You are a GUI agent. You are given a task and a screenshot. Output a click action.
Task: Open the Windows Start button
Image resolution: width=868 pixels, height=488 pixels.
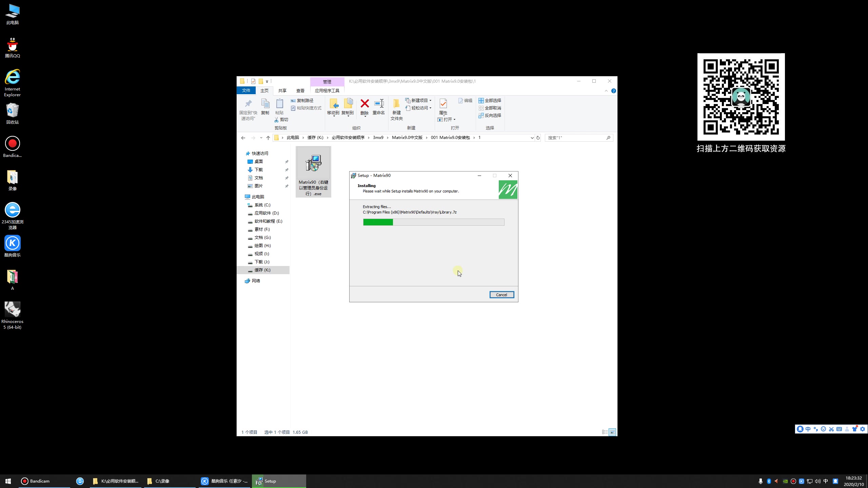pos(8,481)
